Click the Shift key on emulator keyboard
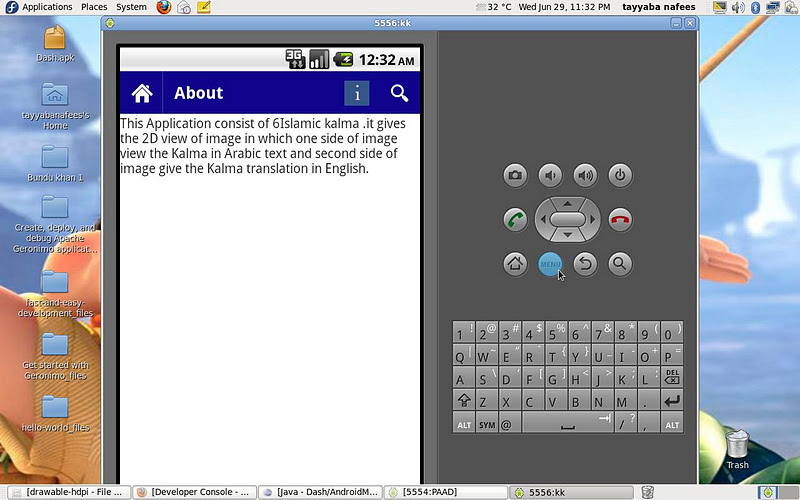This screenshot has height=500, width=800. [x=464, y=400]
